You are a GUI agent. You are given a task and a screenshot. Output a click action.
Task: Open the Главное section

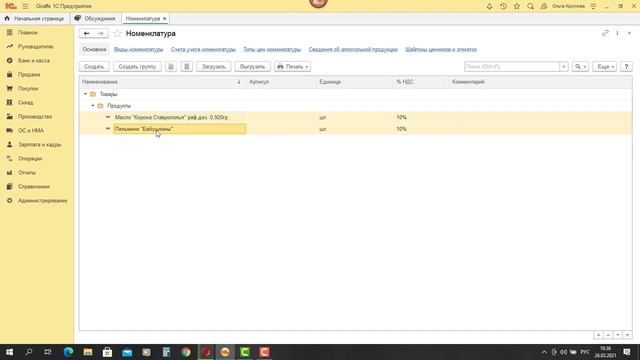tap(28, 32)
